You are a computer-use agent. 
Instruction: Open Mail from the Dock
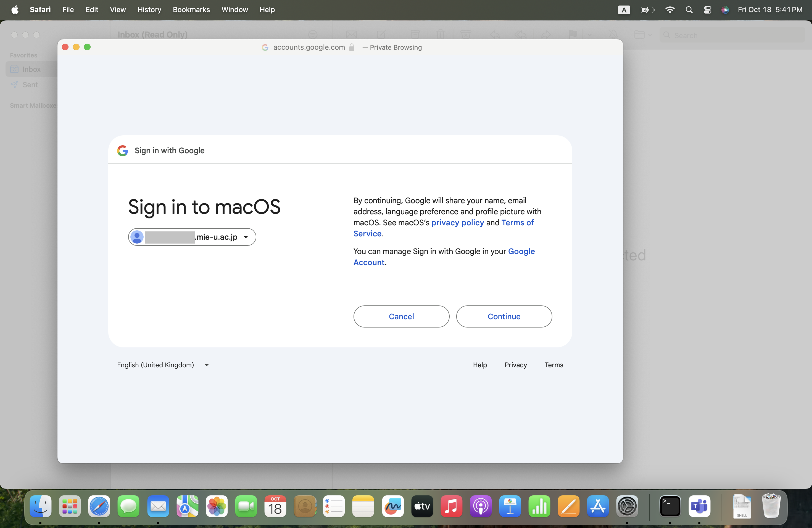[x=158, y=506]
